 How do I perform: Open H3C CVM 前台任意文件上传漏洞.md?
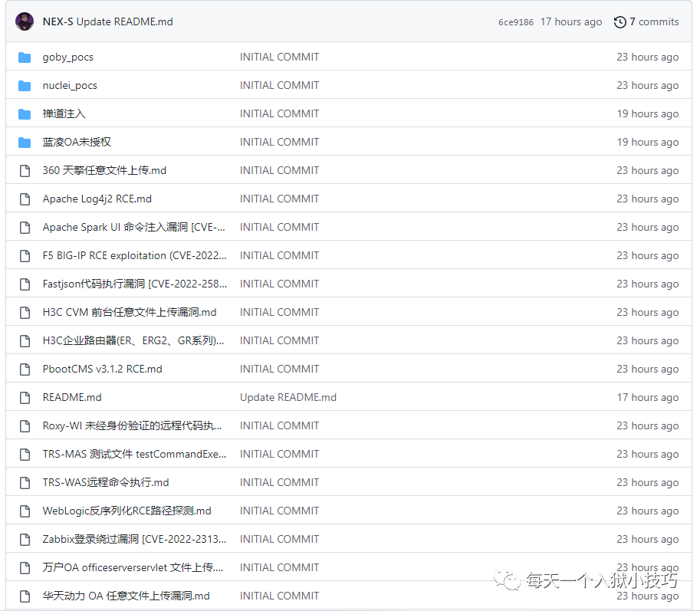pos(130,312)
